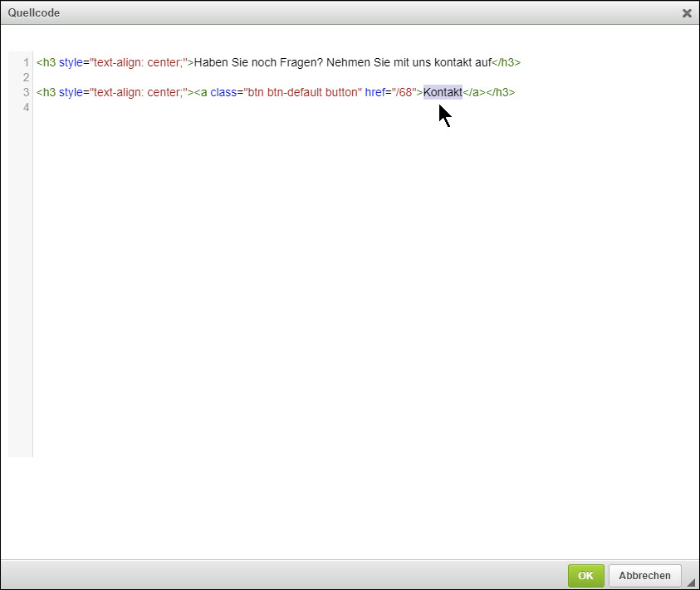The height and width of the screenshot is (590, 700).
Task: Click line number 3 in the gutter
Action: click(x=27, y=92)
